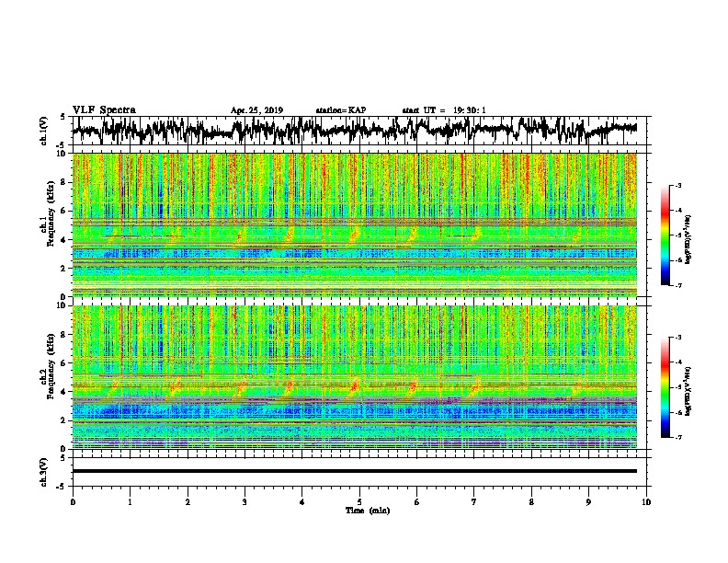
Task: Click the '4' kHz tick on ch.2 spectrogram
Action: 64,392
